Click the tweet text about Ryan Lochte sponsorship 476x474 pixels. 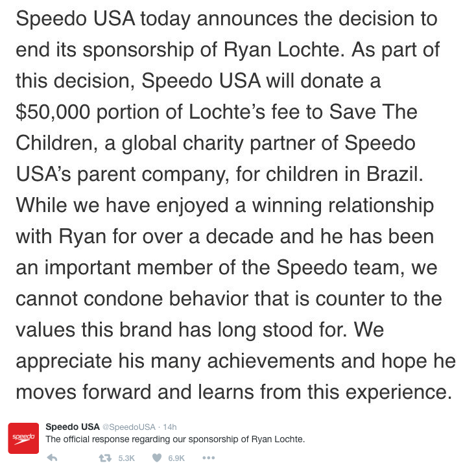[175, 439]
